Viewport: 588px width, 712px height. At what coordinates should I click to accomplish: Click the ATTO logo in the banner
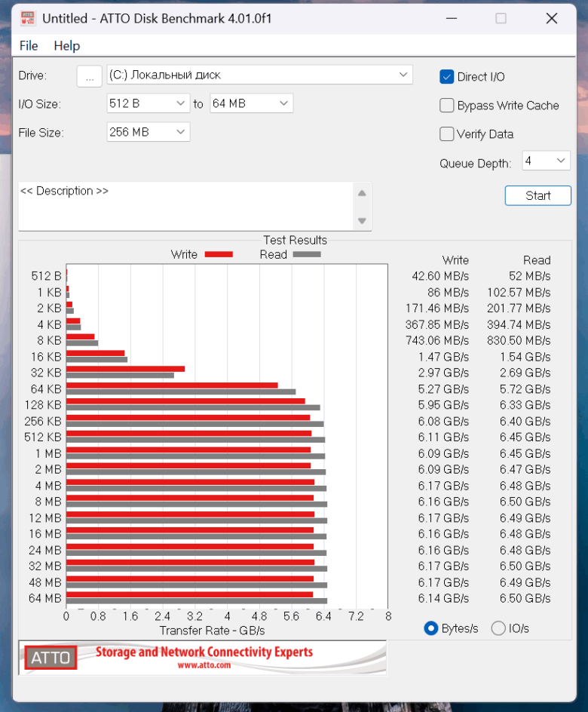(51, 658)
